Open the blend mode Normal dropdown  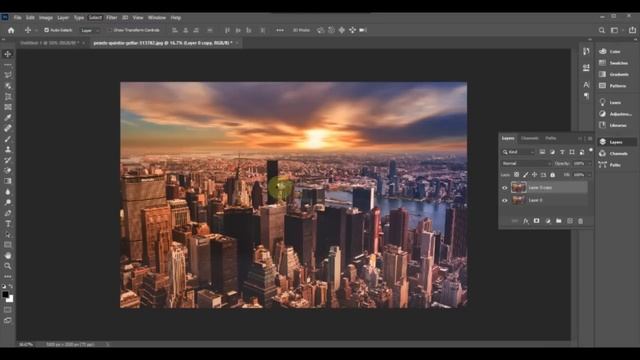(526, 163)
